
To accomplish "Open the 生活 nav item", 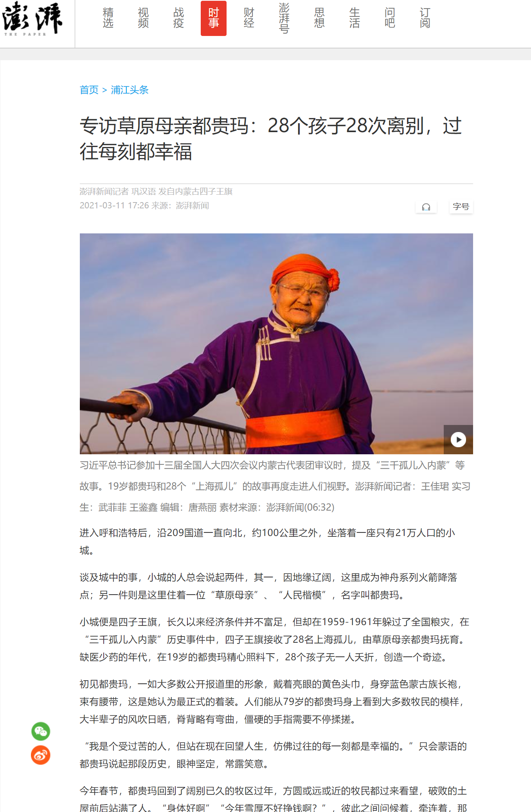I will 355,18.
